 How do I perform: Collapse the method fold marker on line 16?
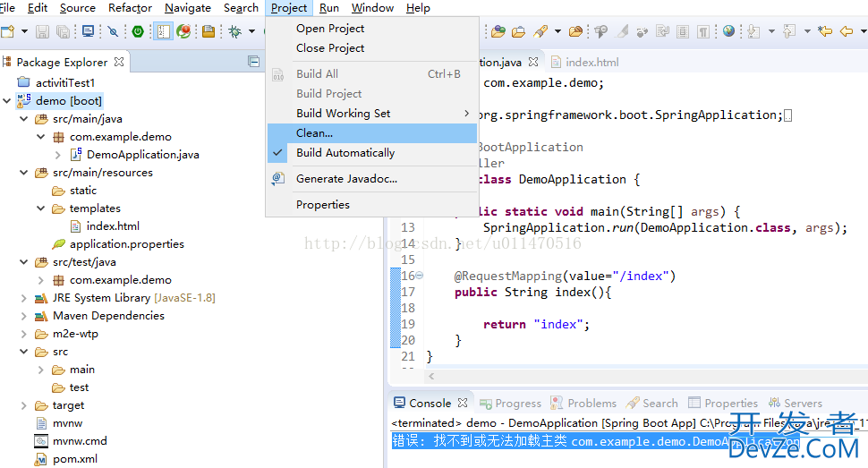click(x=420, y=276)
